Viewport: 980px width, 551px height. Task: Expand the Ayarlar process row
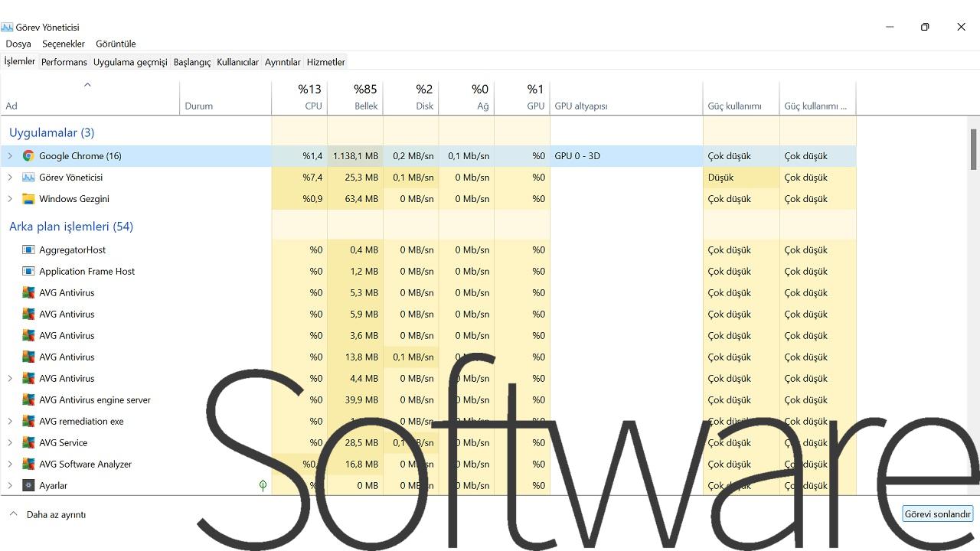[x=10, y=486]
